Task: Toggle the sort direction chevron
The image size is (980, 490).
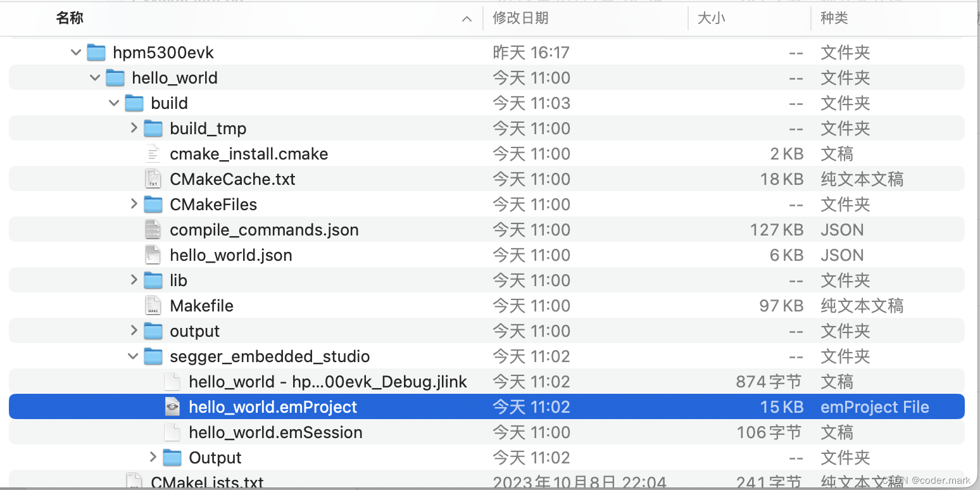Action: click(x=467, y=18)
